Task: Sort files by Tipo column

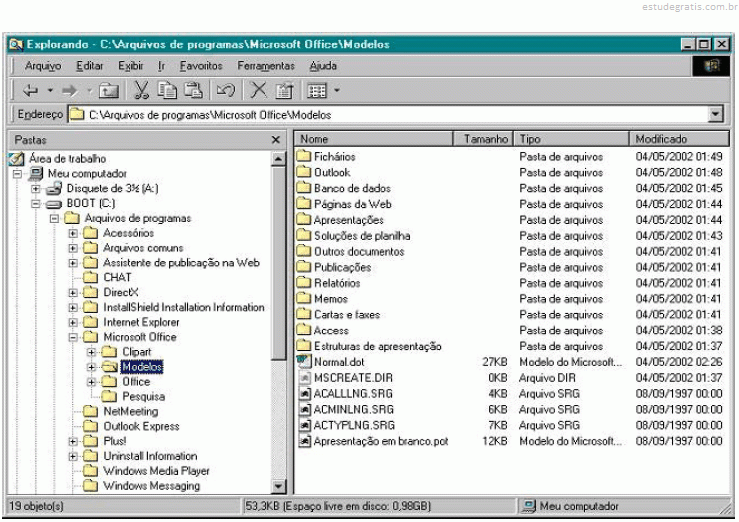Action: click(571, 139)
